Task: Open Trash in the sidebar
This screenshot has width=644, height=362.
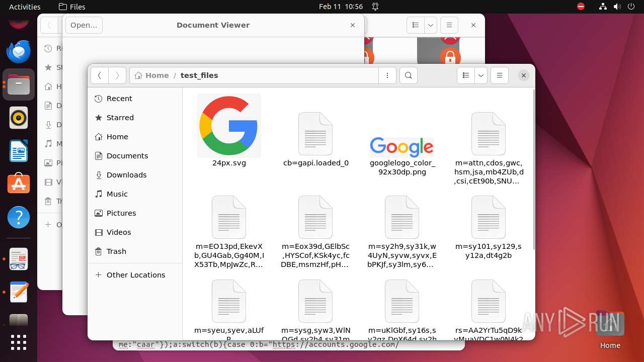Action: coord(135,251)
